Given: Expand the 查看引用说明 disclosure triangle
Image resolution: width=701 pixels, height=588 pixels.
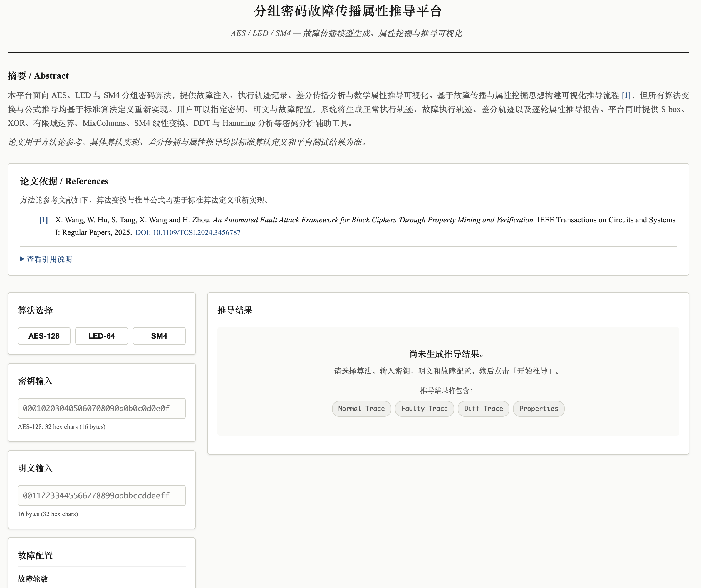Looking at the screenshot, I should pos(46,259).
